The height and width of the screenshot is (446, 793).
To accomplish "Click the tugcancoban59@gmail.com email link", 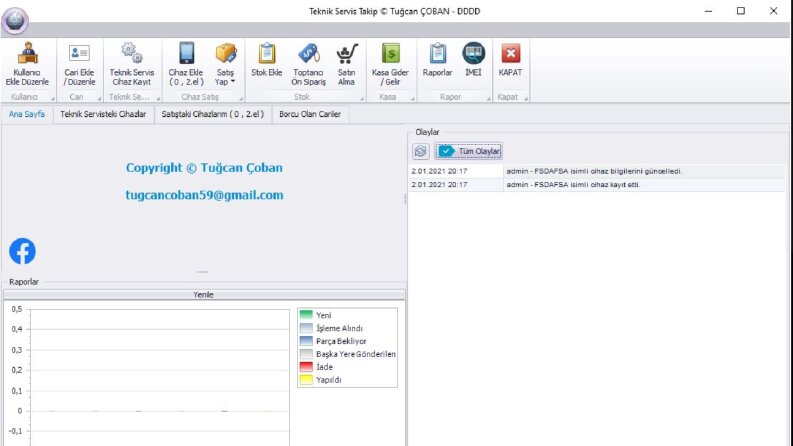I will coord(204,195).
